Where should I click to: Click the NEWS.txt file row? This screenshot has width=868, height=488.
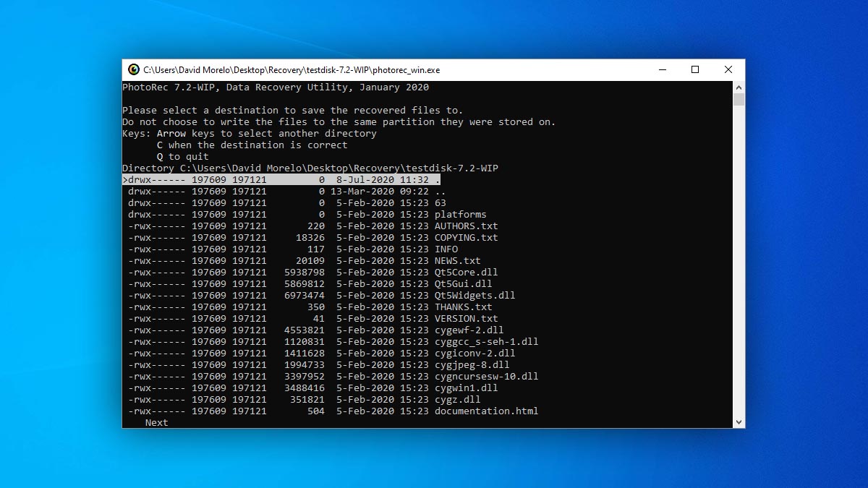305,261
